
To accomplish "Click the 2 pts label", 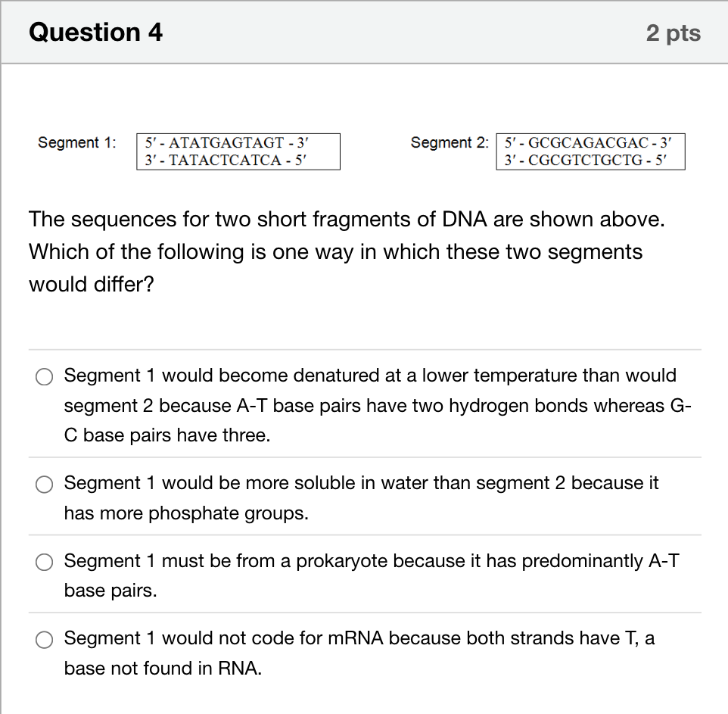I will (674, 33).
